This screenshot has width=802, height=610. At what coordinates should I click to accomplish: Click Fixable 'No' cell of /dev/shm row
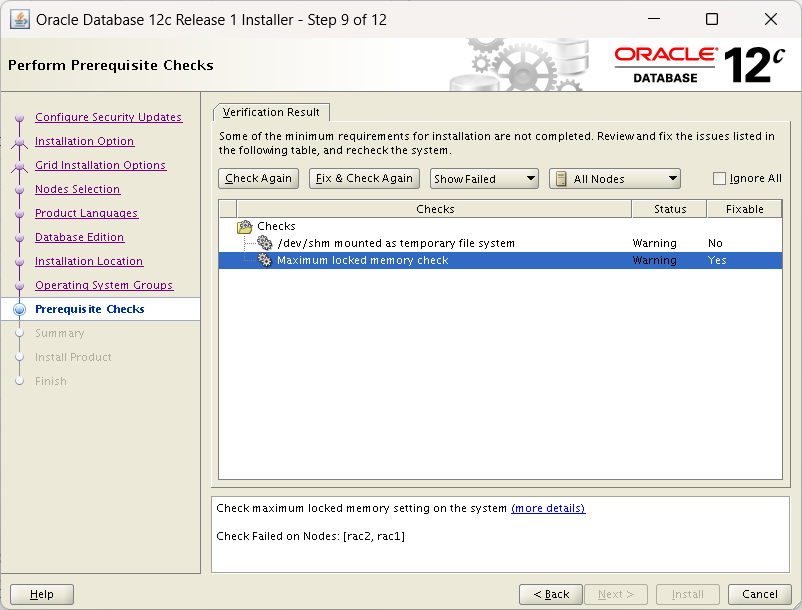[x=715, y=243]
